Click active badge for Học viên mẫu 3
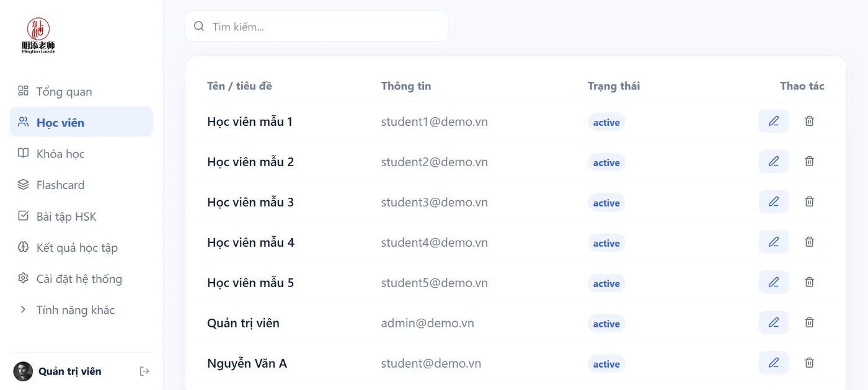The width and height of the screenshot is (868, 390). pyautogui.click(x=606, y=203)
